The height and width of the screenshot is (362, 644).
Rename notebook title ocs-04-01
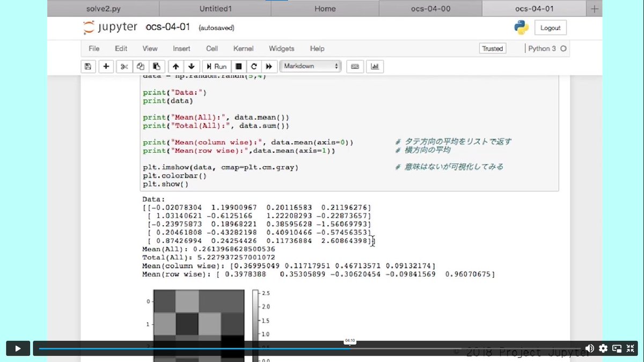(169, 27)
